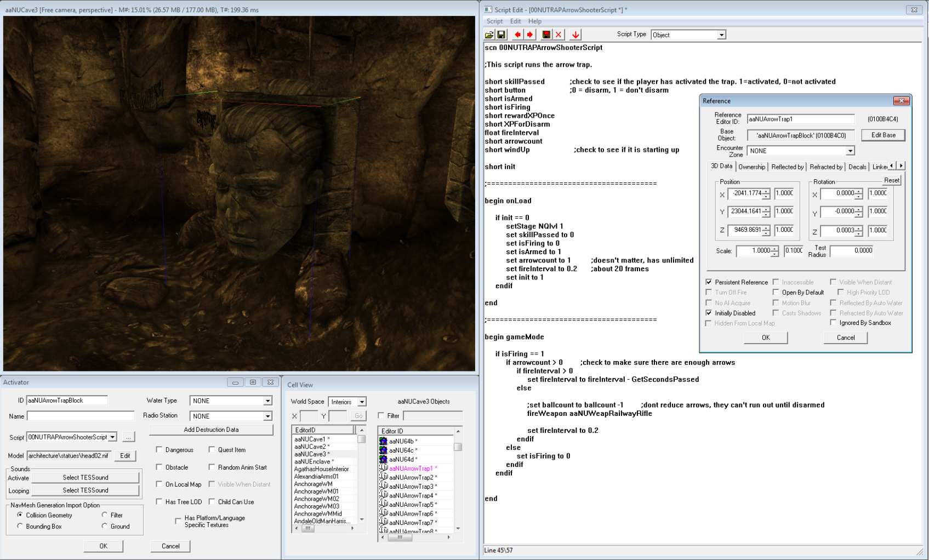Viewport: 929px width, 560px height.
Task: Click the red down arrow toolbar icon
Action: pos(575,35)
